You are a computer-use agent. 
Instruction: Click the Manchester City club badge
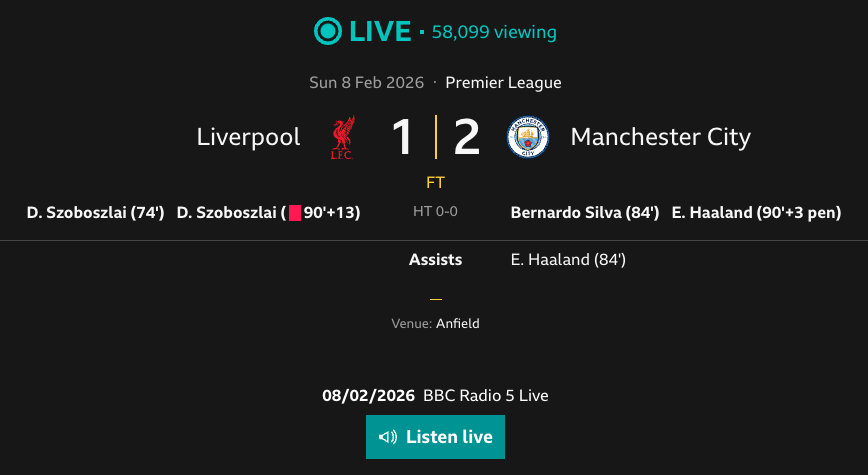pos(528,138)
